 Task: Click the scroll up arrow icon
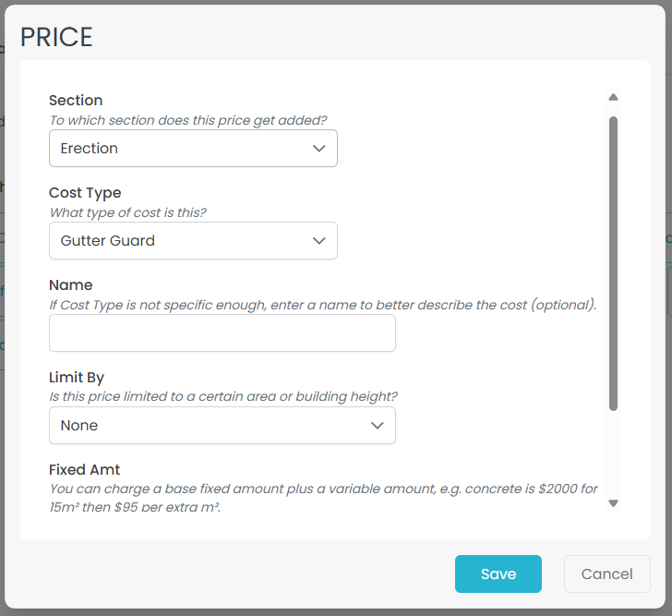(613, 97)
